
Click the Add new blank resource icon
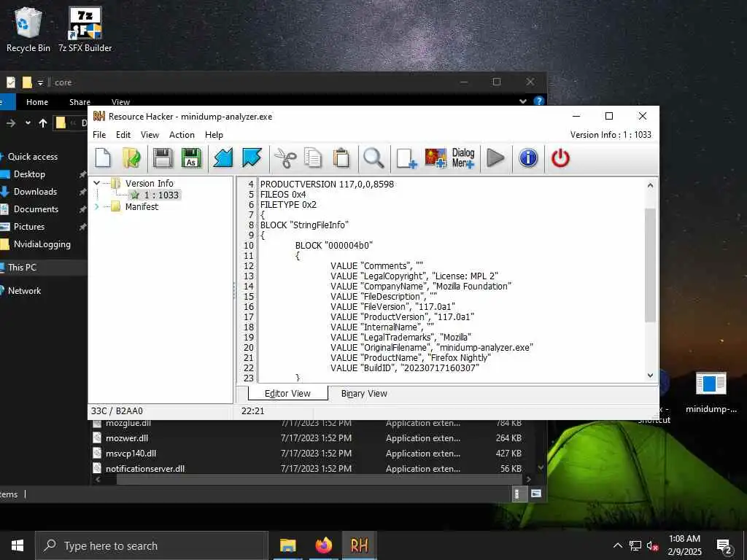(406, 158)
